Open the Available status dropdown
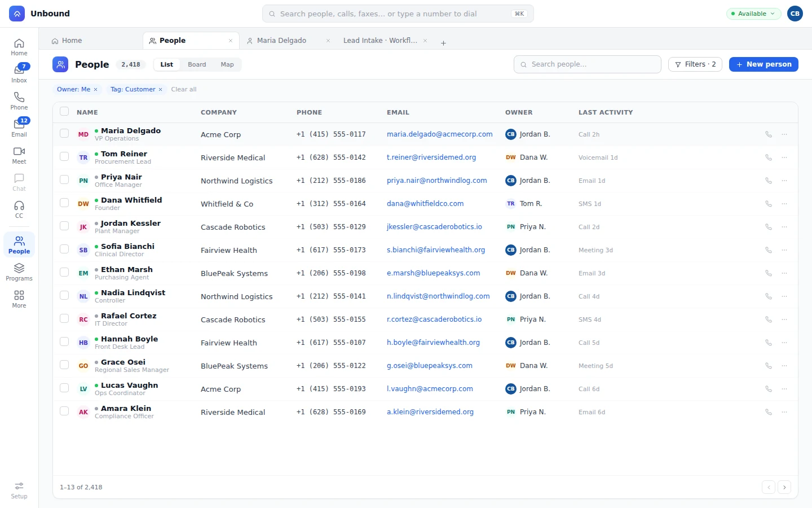 tap(754, 14)
